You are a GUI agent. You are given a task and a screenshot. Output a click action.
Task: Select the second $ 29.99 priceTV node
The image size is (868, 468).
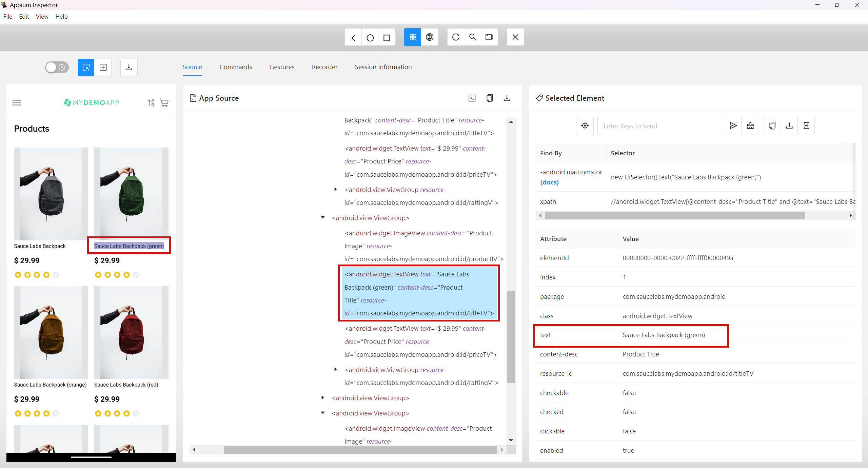pyautogui.click(x=420, y=342)
